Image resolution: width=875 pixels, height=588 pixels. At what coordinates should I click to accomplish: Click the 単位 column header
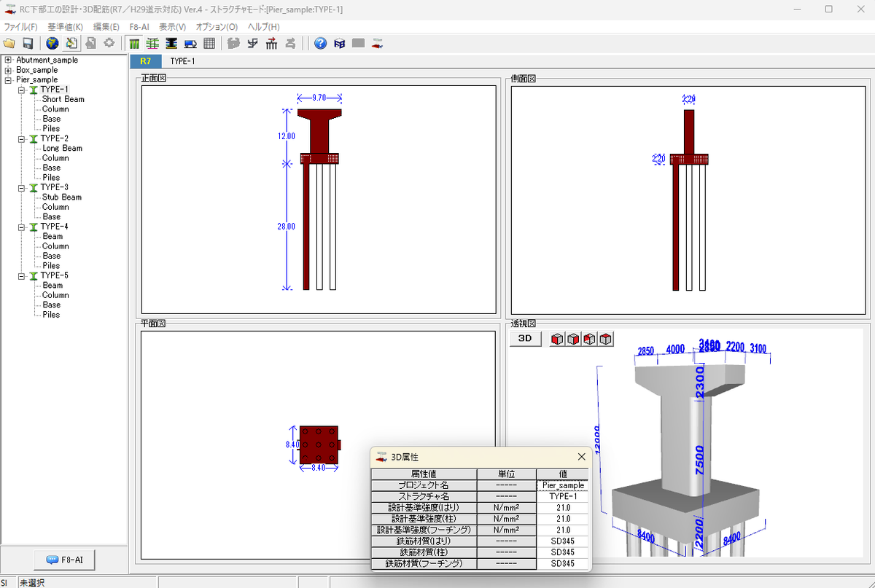point(506,474)
